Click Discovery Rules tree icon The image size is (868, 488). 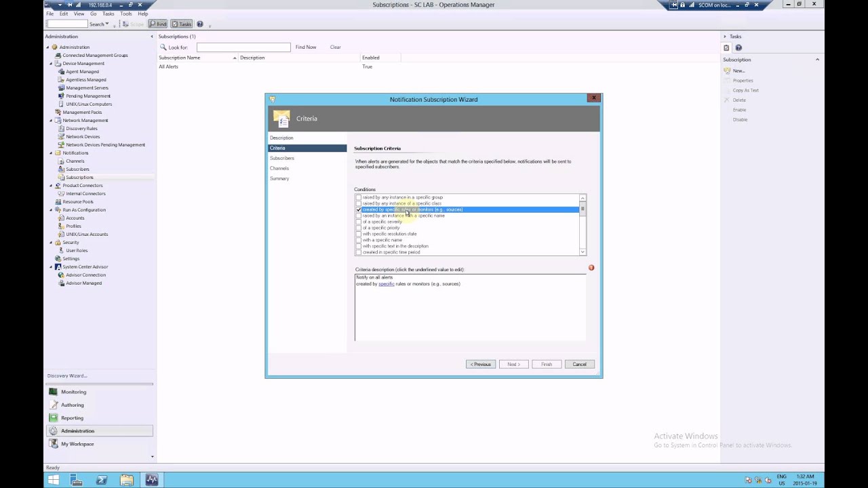pyautogui.click(x=62, y=129)
